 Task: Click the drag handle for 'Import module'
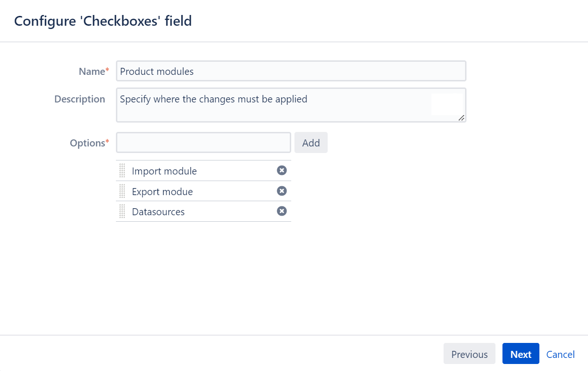[122, 171]
